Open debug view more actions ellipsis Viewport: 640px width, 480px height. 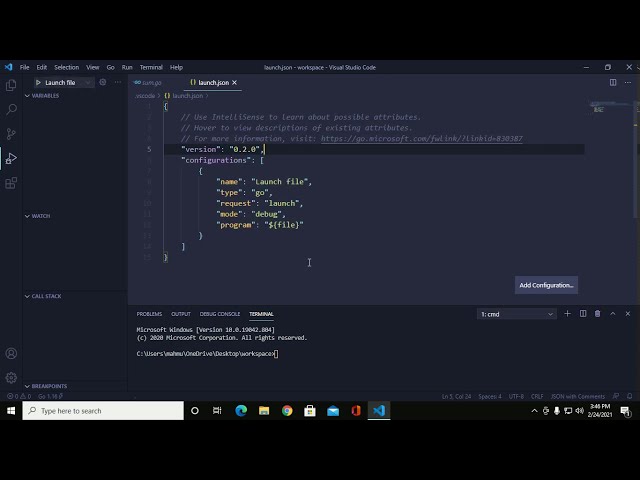click(118, 82)
